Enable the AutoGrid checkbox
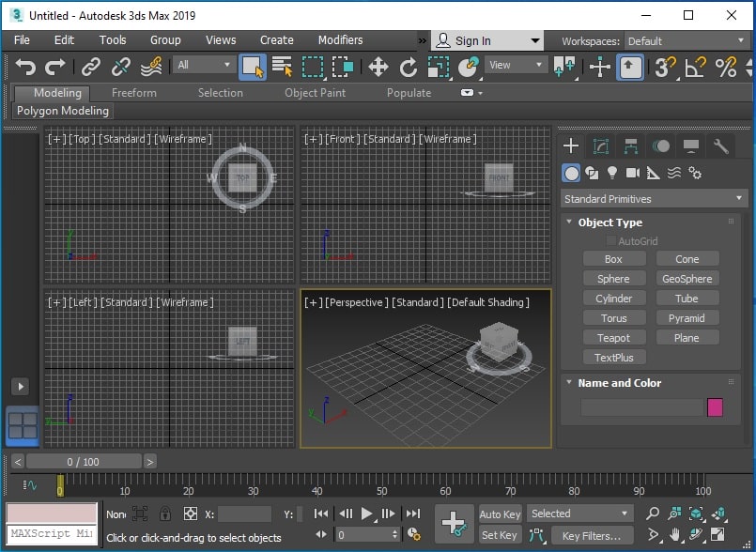 point(610,240)
